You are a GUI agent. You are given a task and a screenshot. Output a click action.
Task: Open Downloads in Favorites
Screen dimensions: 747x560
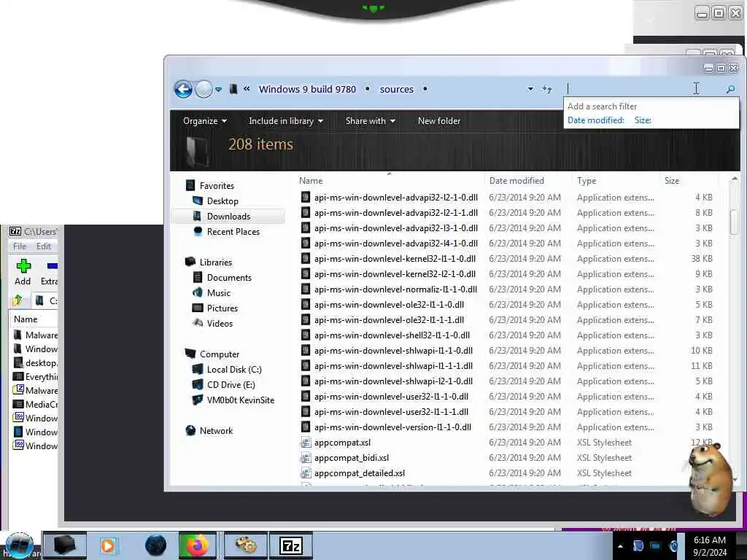tap(228, 216)
